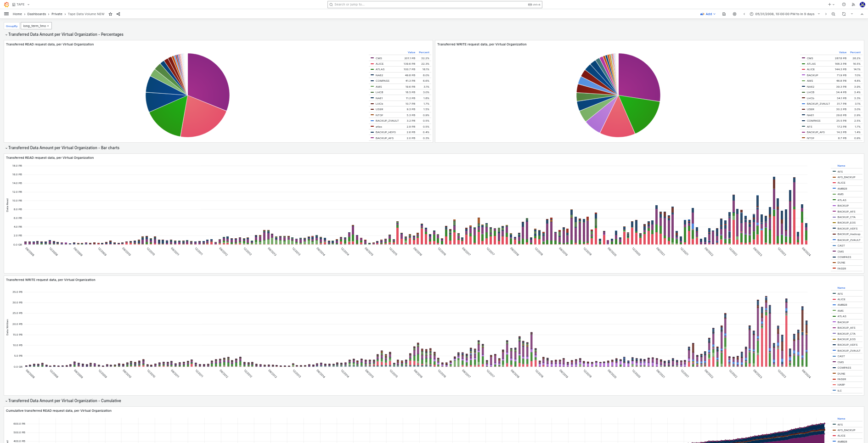Click the Add panel button
Image resolution: width=868 pixels, height=443 pixels.
coord(708,14)
